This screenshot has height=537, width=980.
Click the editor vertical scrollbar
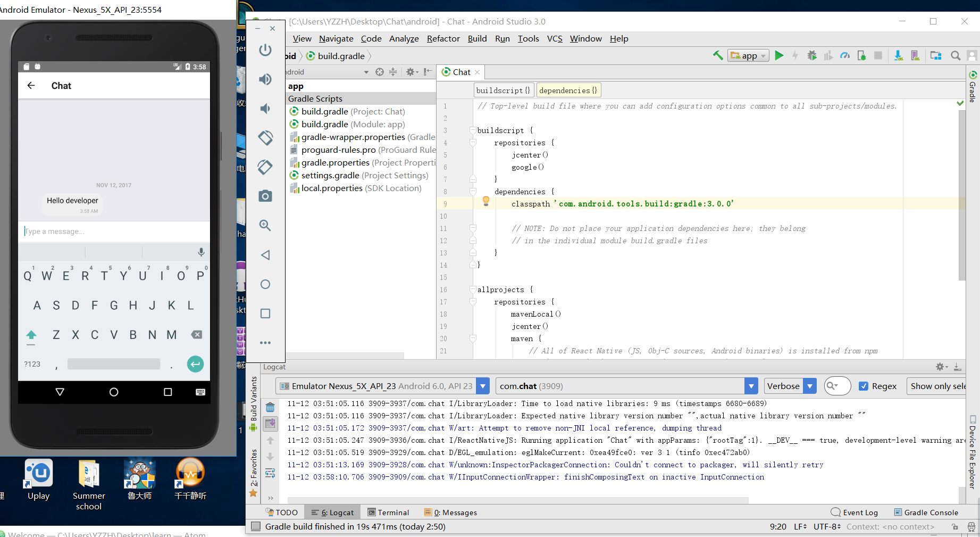coord(962,195)
